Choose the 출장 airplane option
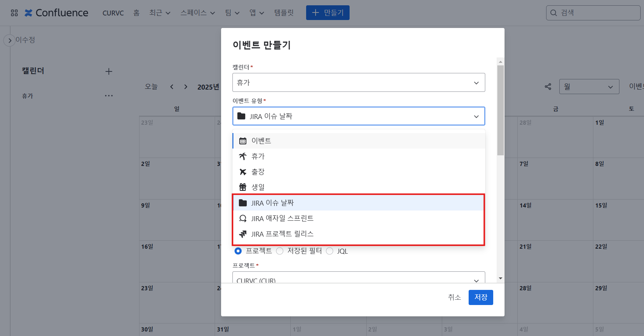 coord(359,172)
